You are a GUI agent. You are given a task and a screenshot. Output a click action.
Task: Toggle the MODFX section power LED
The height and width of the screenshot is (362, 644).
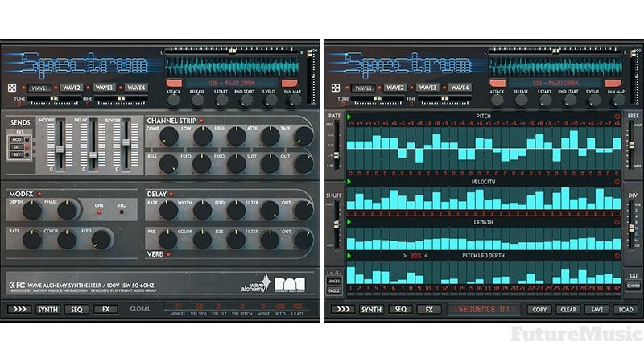click(39, 194)
